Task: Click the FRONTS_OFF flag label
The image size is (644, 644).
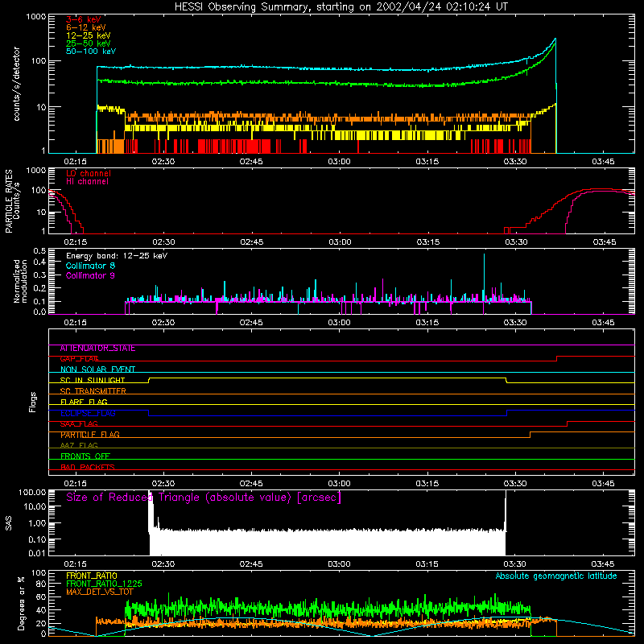Action: click(x=85, y=456)
